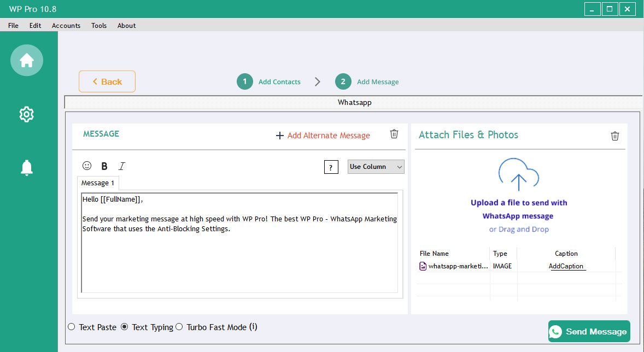Screen dimensions: 644x352
Task: Click the Caption column header
Action: [566, 254]
